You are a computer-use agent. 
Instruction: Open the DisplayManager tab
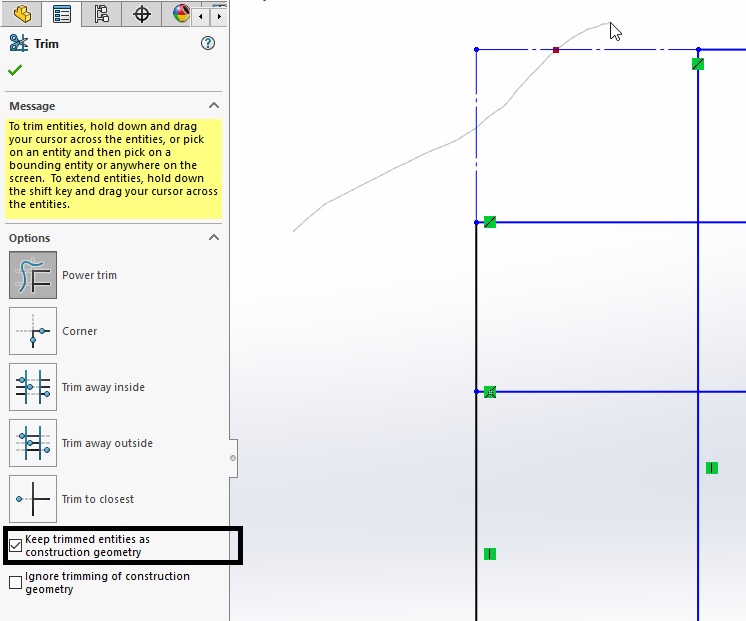click(181, 13)
